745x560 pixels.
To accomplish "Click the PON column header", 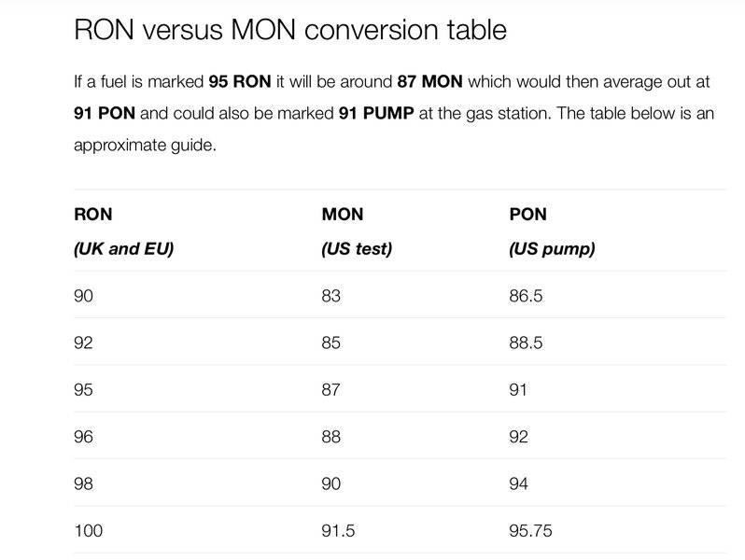I will pos(527,214).
